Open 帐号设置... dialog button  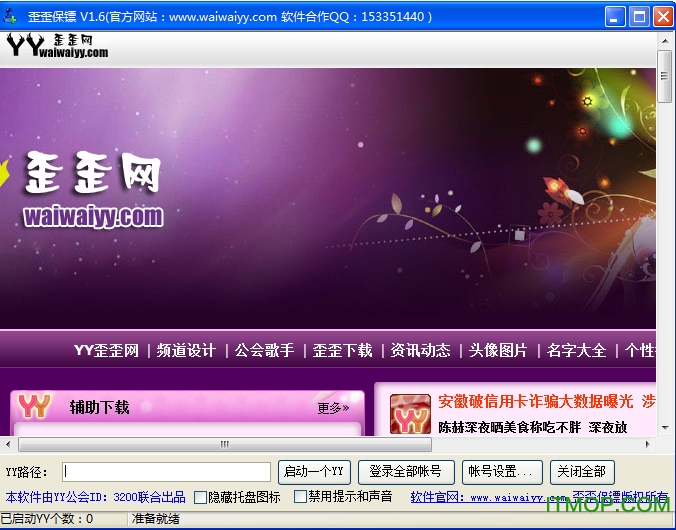(x=505, y=472)
